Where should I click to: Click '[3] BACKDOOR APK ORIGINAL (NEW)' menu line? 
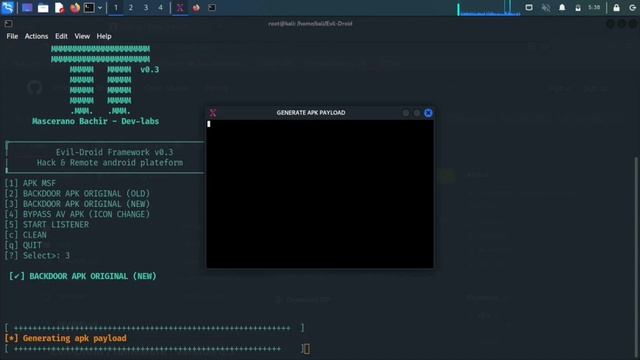pyautogui.click(x=77, y=204)
